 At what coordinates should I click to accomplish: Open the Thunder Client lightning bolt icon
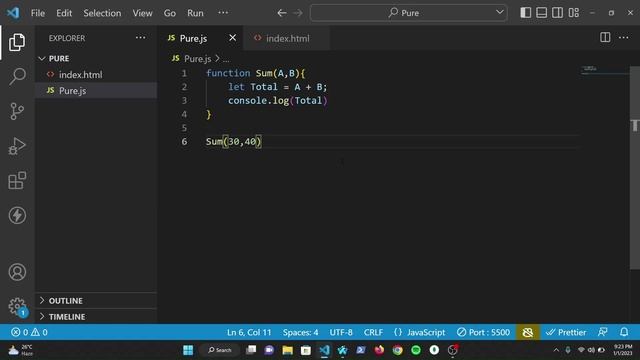click(x=17, y=215)
